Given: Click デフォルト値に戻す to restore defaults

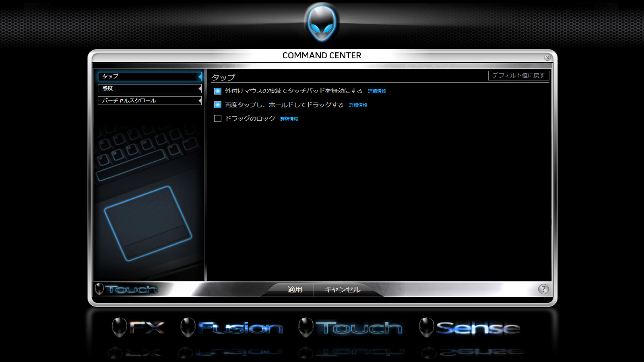Looking at the screenshot, I should 518,76.
